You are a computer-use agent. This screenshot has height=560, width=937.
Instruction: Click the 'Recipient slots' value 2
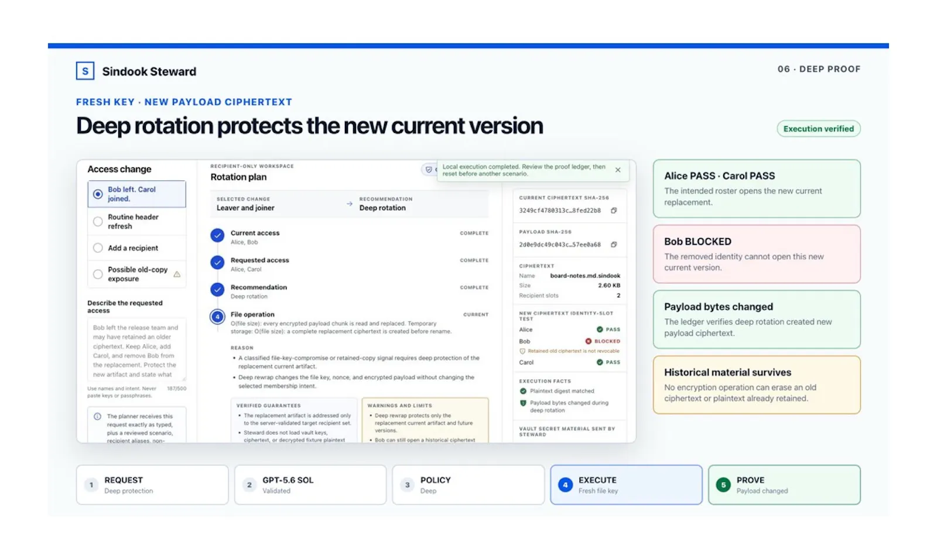(x=618, y=296)
